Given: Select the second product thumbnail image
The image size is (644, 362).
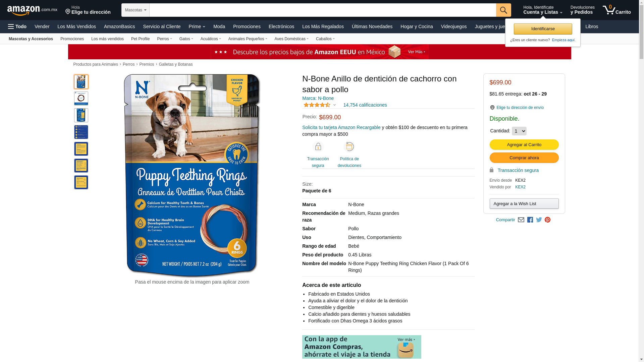Looking at the screenshot, I should [x=81, y=99].
